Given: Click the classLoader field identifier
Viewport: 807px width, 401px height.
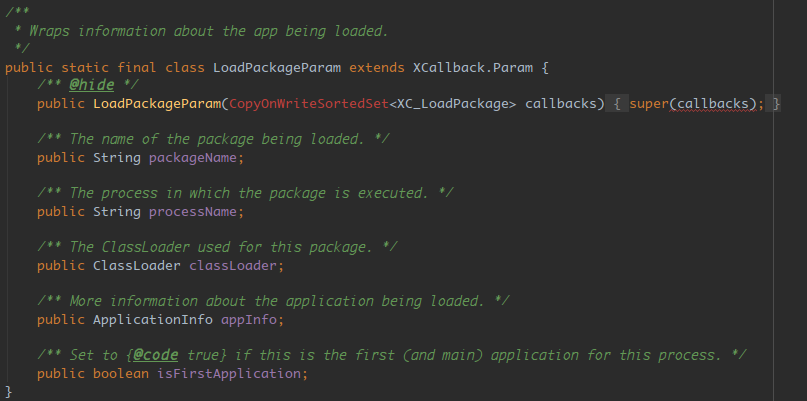Looking at the screenshot, I should coord(233,266).
